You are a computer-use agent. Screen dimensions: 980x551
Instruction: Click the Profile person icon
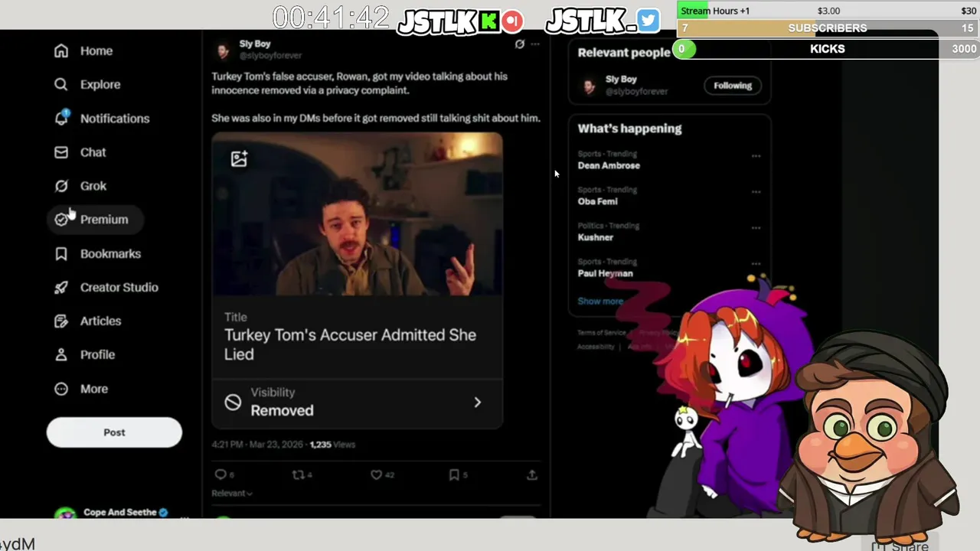[61, 354]
